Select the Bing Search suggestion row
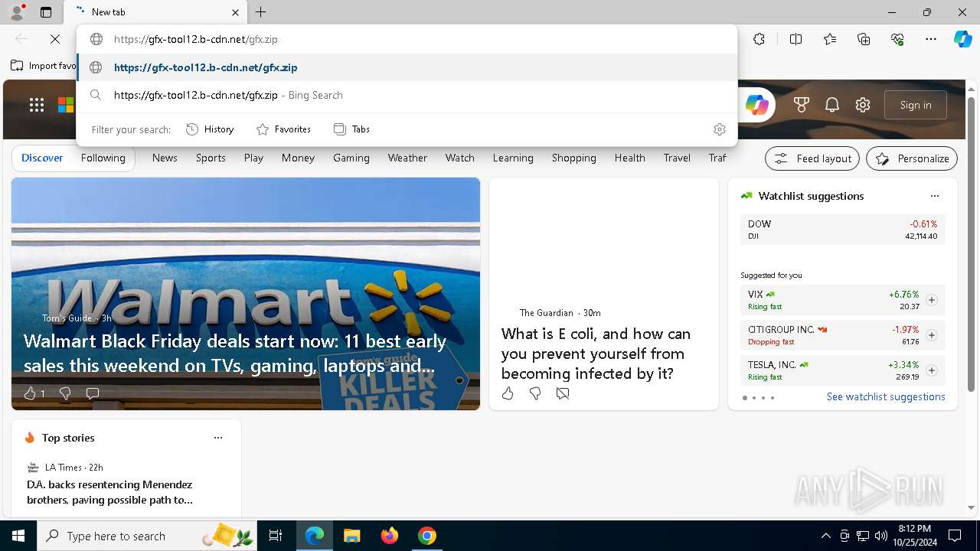This screenshot has width=980, height=551. click(407, 95)
